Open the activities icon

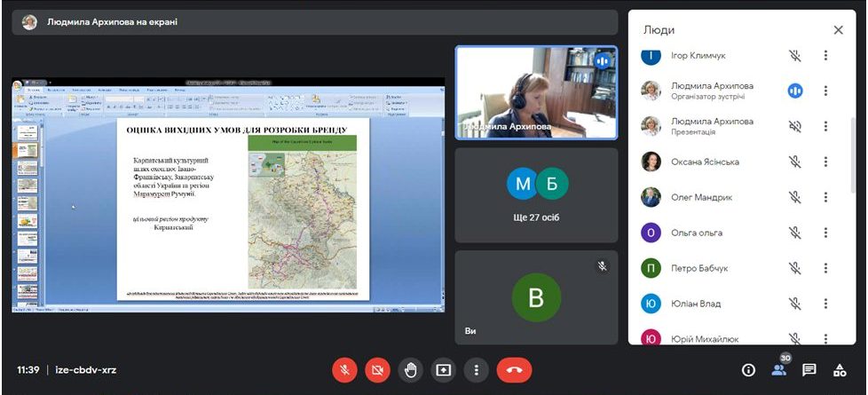tap(839, 370)
